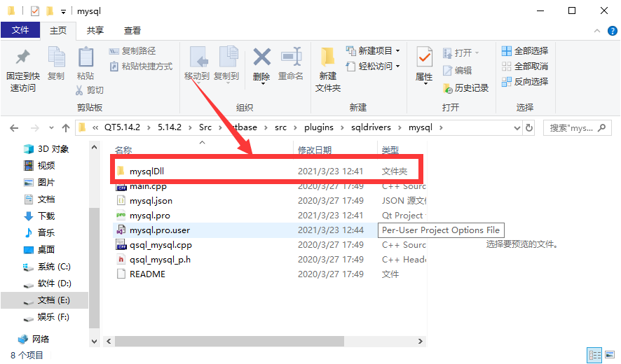The image size is (621, 364).
Task: Open the New item dropdown
Action: pos(373,50)
